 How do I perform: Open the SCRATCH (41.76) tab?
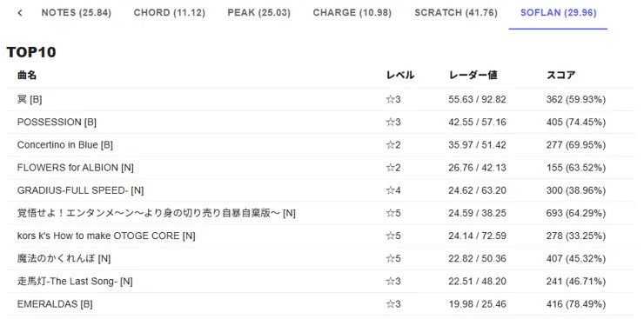[x=456, y=13]
